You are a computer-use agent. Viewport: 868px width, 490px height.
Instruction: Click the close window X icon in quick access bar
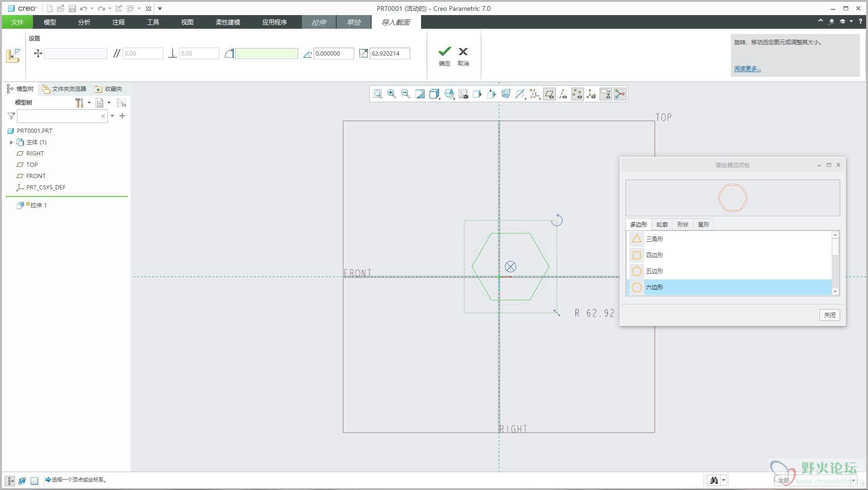pos(148,8)
